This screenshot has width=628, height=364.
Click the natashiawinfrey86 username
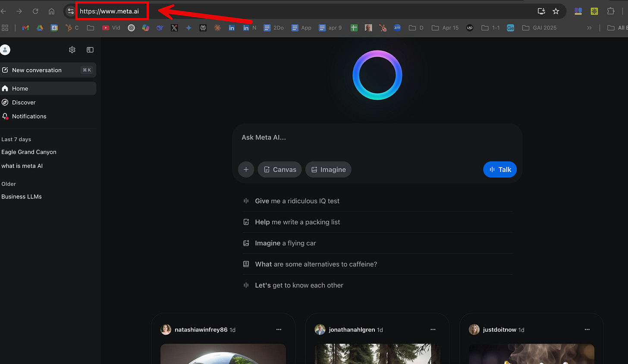click(201, 329)
